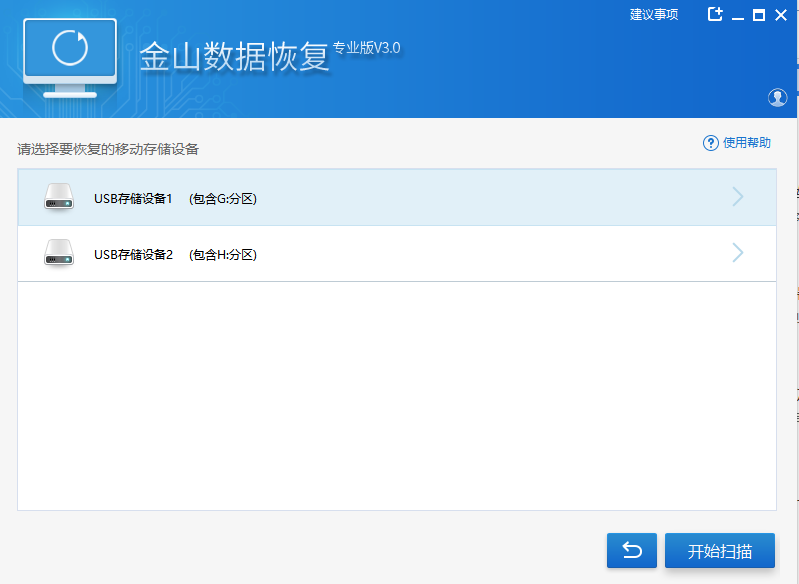Minimize the data recovery window

tap(738, 16)
